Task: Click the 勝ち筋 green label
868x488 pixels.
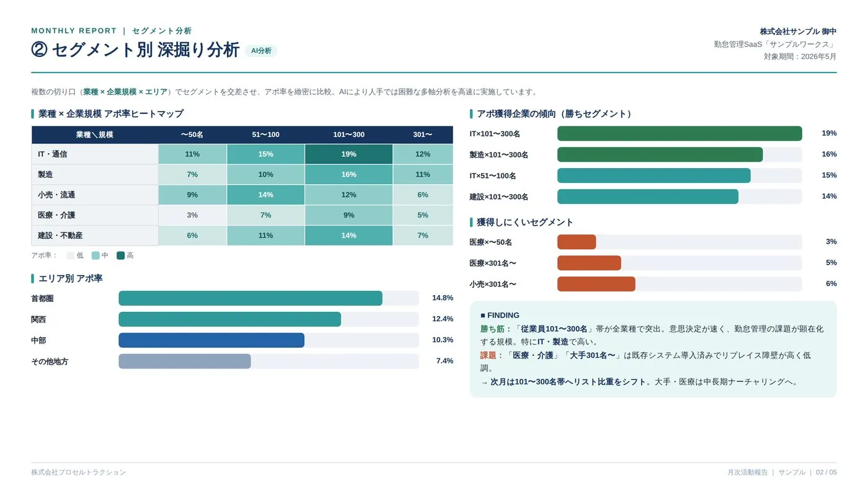Action: tap(496, 329)
